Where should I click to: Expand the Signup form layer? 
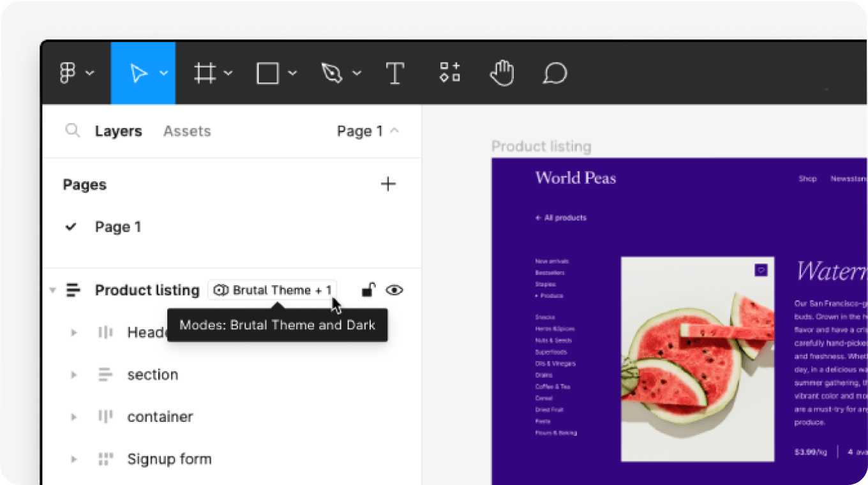(74, 459)
